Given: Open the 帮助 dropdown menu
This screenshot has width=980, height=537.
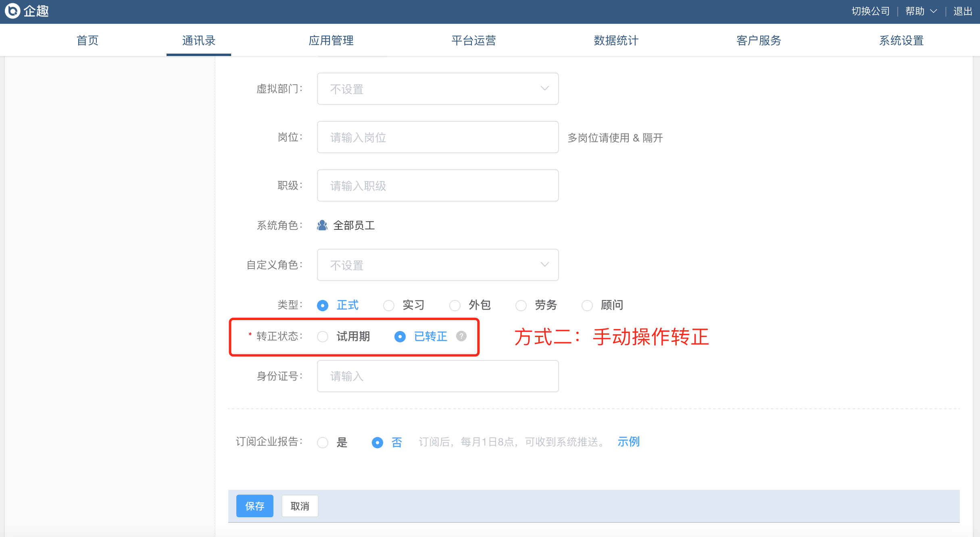Looking at the screenshot, I should coord(920,11).
